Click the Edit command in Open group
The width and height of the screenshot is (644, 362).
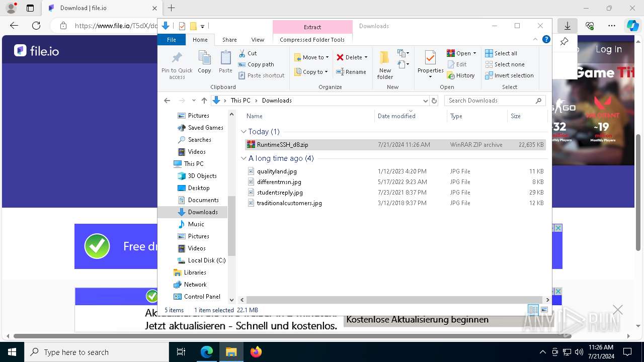(x=457, y=64)
